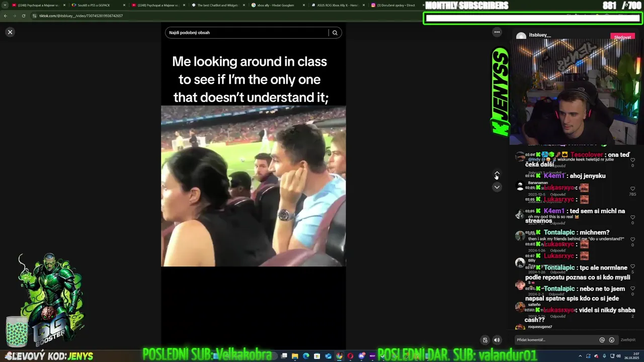
Task: Switch to 'xbox ally - Hledat Googlem' tab
Action: (x=278, y=5)
